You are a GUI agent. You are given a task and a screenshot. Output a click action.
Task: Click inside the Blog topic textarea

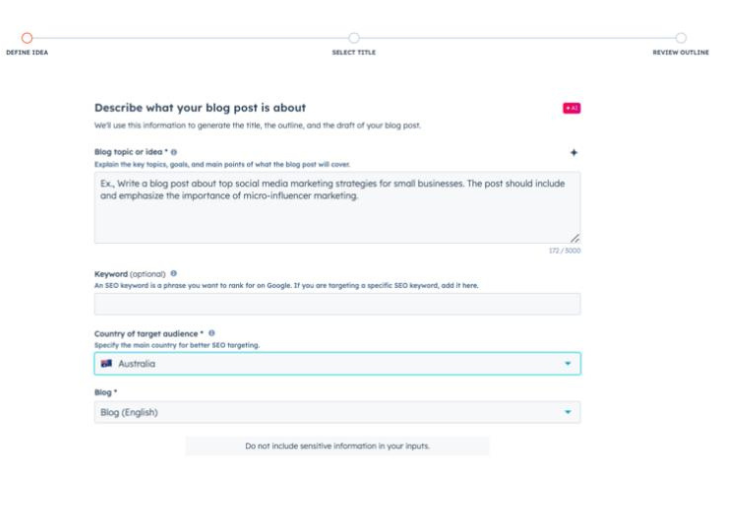point(337,215)
